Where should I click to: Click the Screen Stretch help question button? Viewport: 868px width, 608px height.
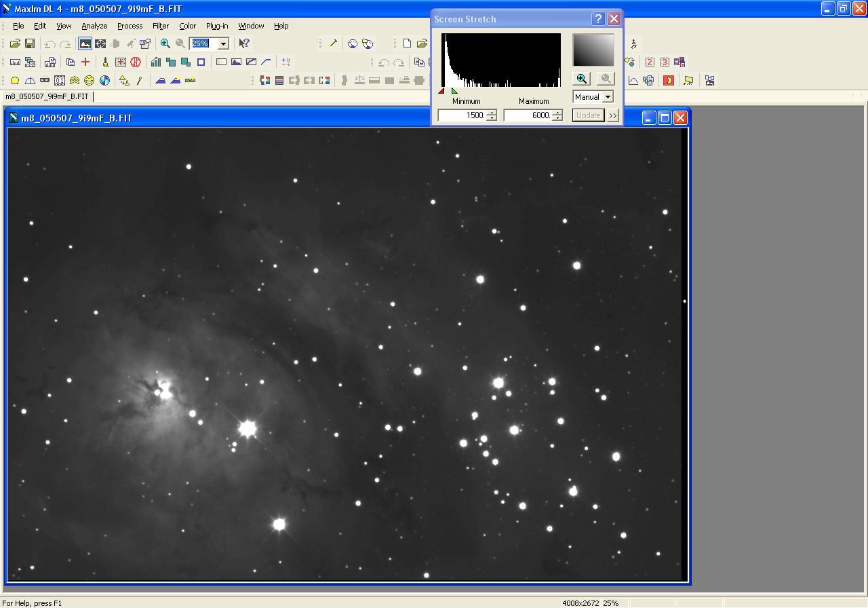(x=598, y=19)
